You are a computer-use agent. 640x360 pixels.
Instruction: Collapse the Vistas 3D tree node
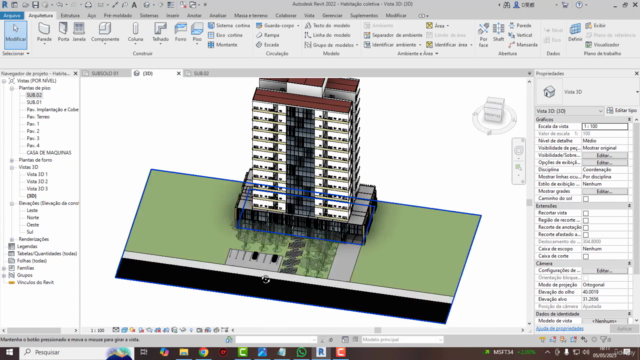[x=12, y=167]
